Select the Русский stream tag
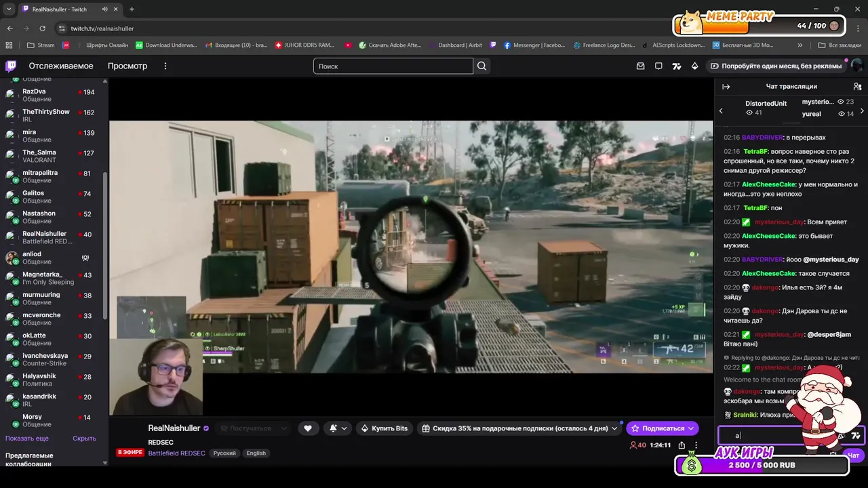Screen dimensions: 868x488 point(224,453)
